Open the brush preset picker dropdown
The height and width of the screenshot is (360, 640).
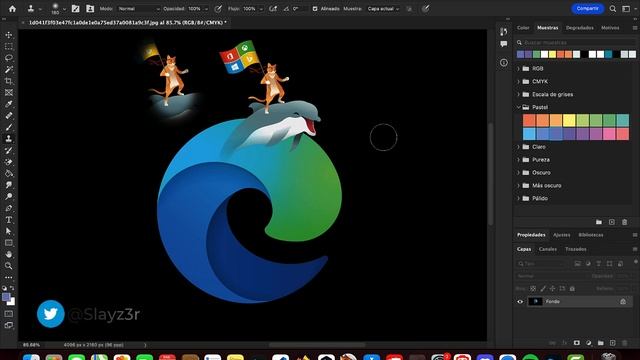64,9
